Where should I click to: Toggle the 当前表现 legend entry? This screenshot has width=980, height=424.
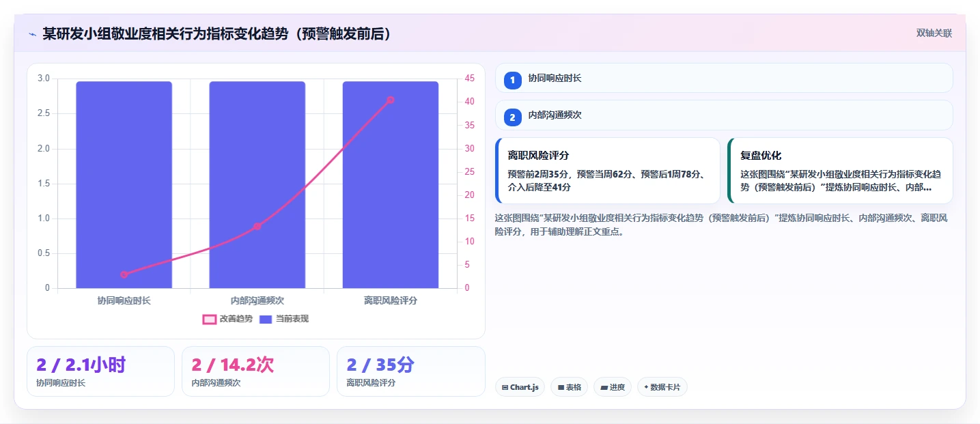284,319
